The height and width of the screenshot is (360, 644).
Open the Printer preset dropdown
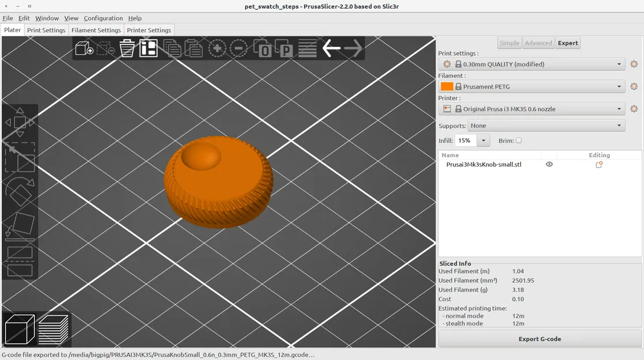pyautogui.click(x=532, y=109)
